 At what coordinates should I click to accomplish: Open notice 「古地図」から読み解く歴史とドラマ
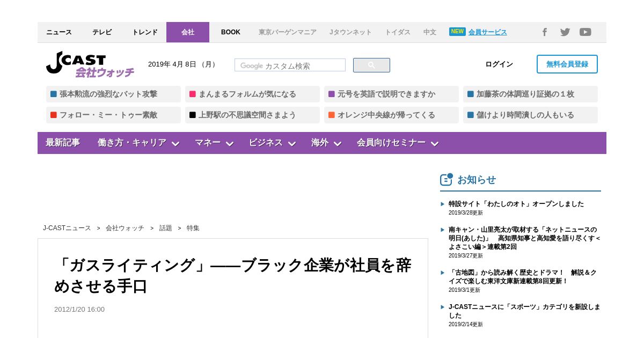tap(523, 277)
